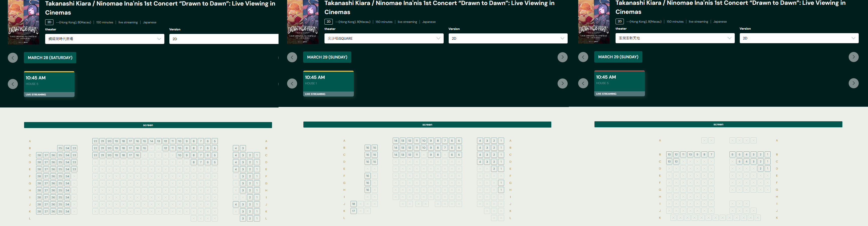Select seat E23 in 銅鑼灣時代廣場 seat map

pos(74,169)
